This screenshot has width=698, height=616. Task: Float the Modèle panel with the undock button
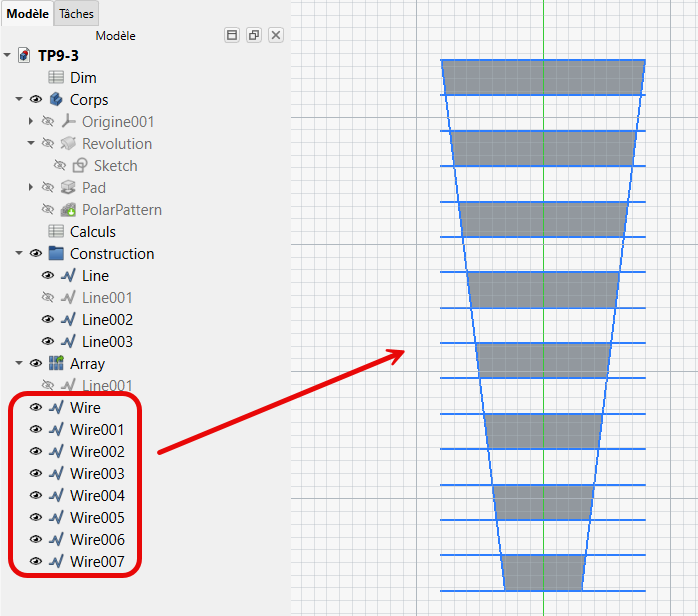(254, 35)
